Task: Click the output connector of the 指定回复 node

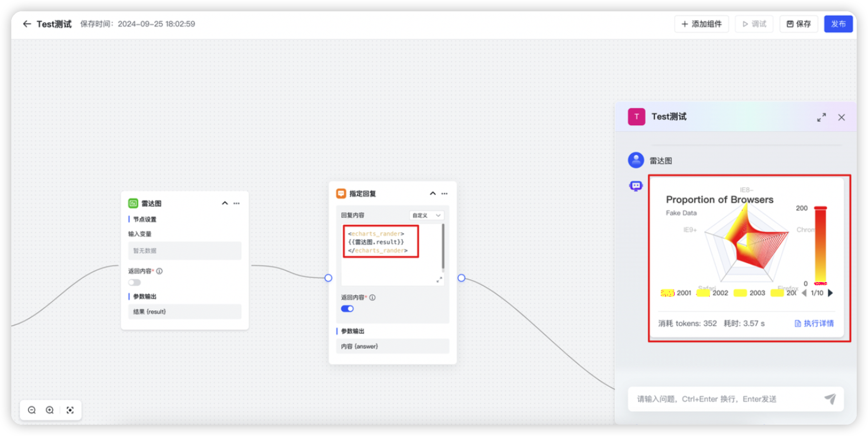Action: [x=461, y=278]
